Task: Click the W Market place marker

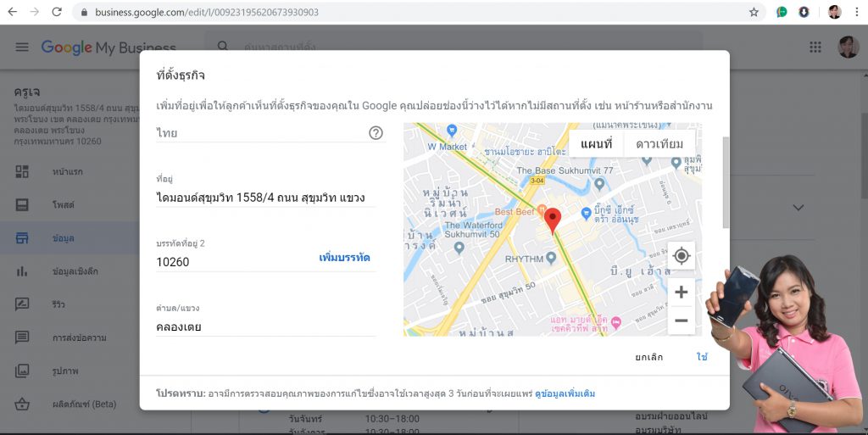Action: (x=452, y=130)
